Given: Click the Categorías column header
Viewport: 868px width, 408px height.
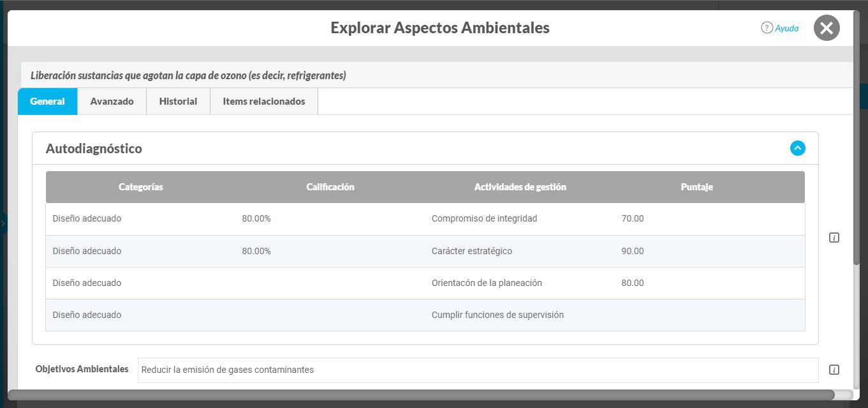Looking at the screenshot, I should 141,187.
